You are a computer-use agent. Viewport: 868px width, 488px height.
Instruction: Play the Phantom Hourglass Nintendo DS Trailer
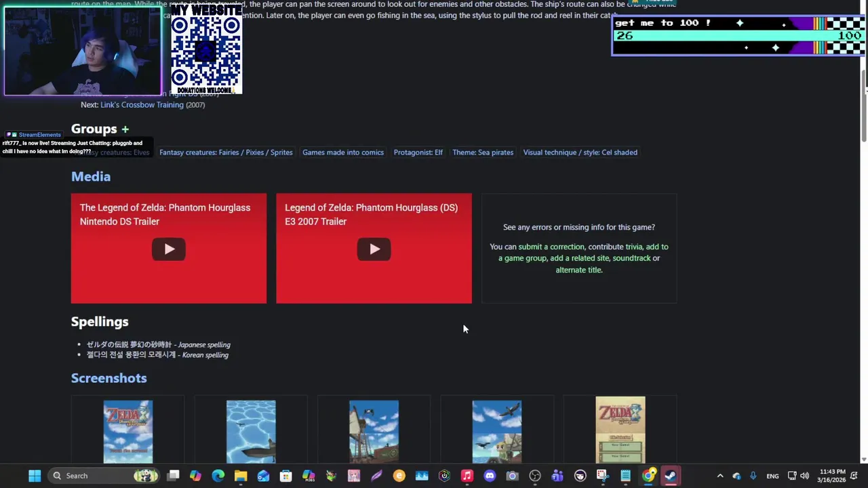point(169,249)
